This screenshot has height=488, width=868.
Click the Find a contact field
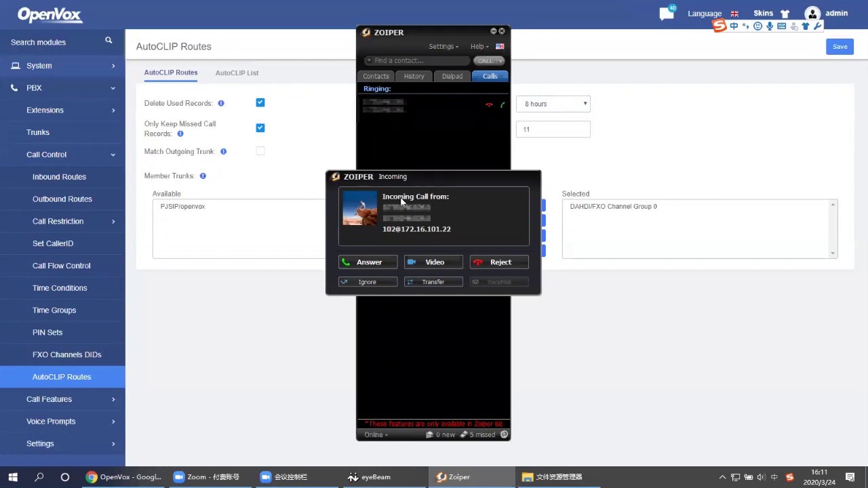tap(416, 61)
